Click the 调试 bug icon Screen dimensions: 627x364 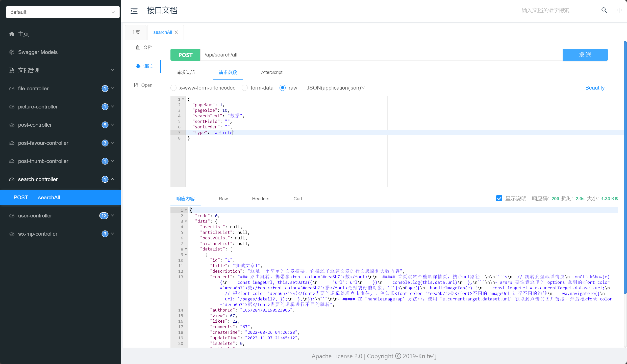[138, 66]
